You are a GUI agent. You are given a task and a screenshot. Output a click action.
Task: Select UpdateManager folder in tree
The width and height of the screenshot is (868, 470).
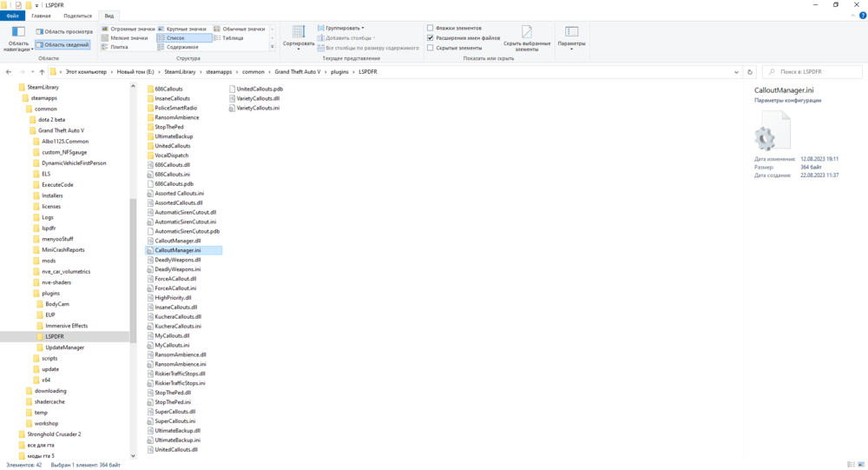coord(65,348)
